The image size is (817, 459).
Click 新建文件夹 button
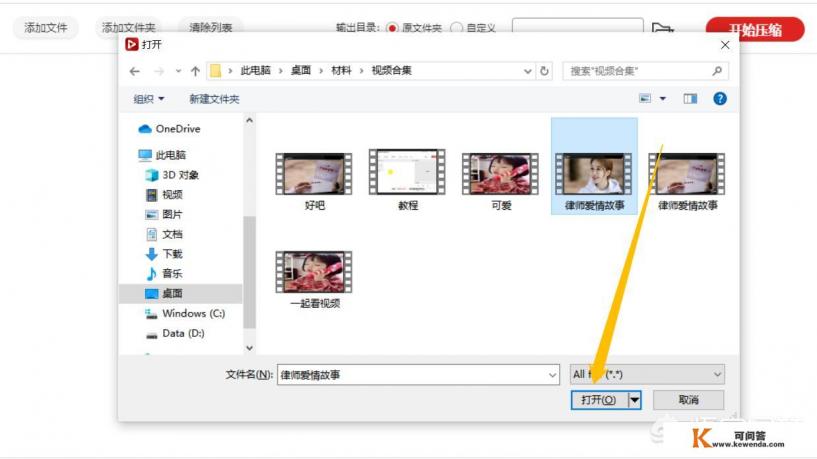[214, 98]
